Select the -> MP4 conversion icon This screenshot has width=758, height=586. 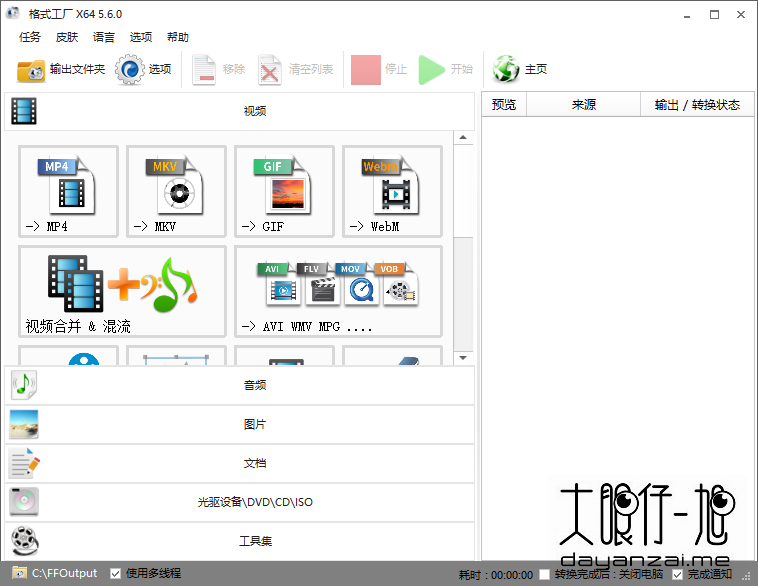tap(68, 191)
